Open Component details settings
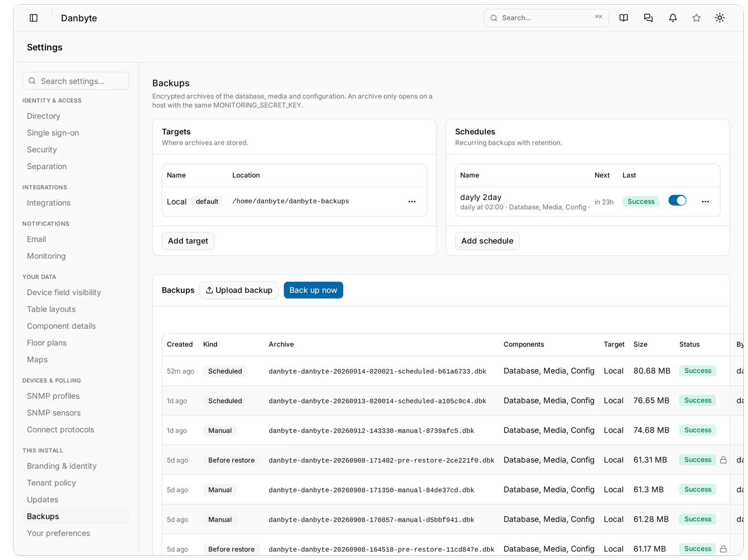Image resolution: width=748 pixels, height=560 pixels. coord(61,326)
